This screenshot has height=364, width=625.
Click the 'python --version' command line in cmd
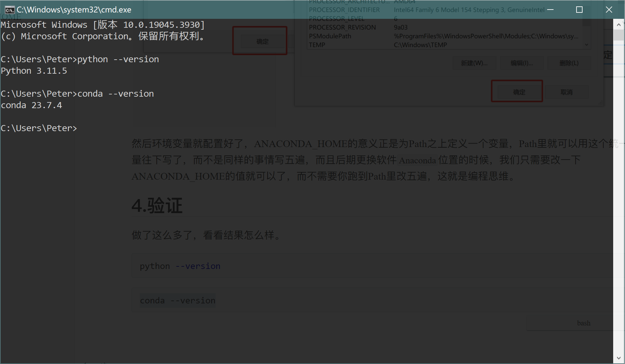[80, 59]
